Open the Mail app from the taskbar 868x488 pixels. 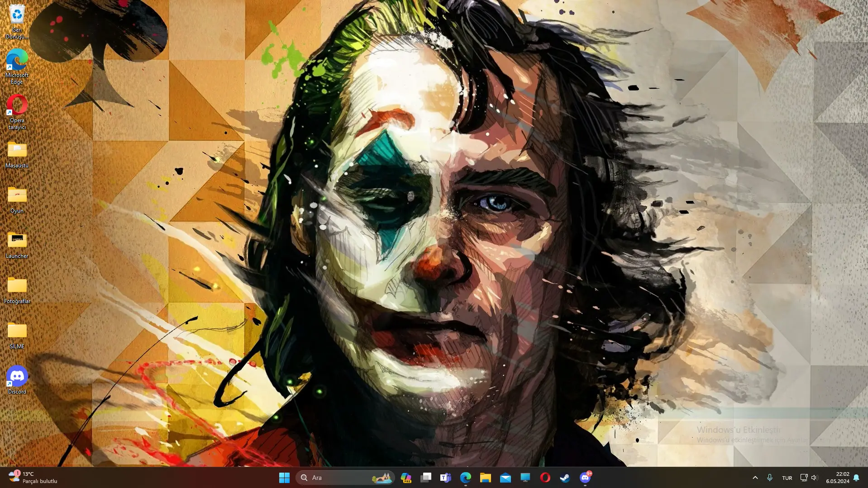click(x=506, y=478)
